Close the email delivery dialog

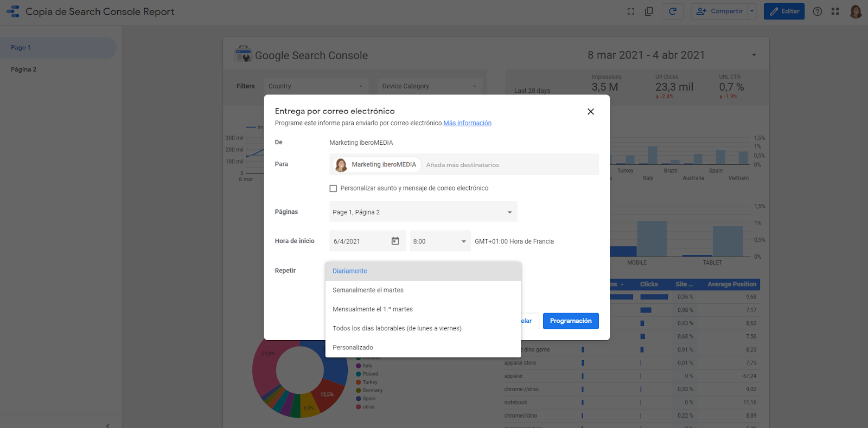point(591,112)
